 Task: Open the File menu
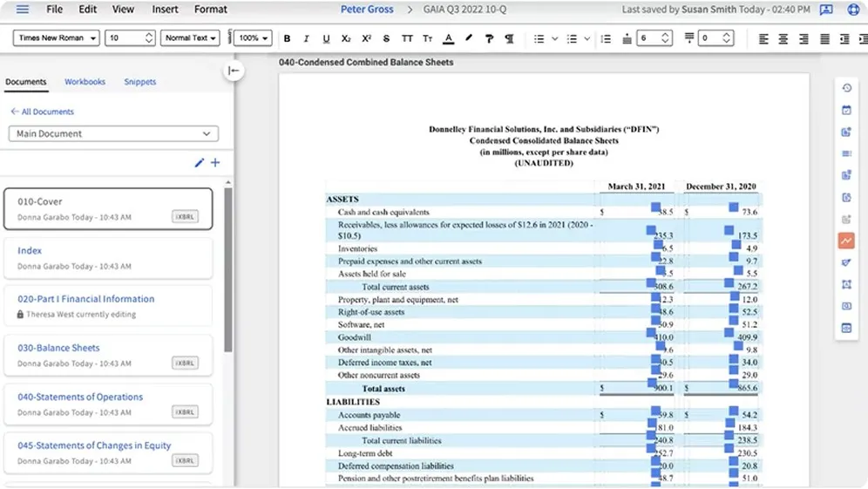[x=54, y=10]
